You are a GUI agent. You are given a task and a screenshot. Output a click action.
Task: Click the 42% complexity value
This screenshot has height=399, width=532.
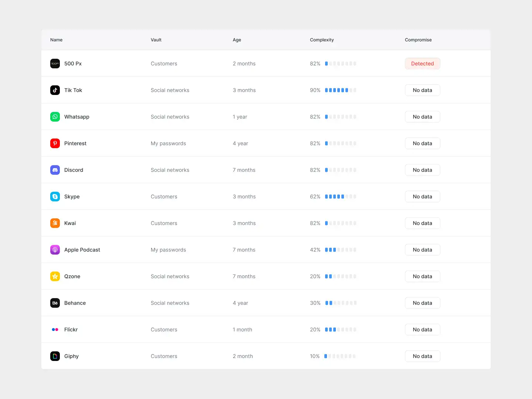pos(315,250)
